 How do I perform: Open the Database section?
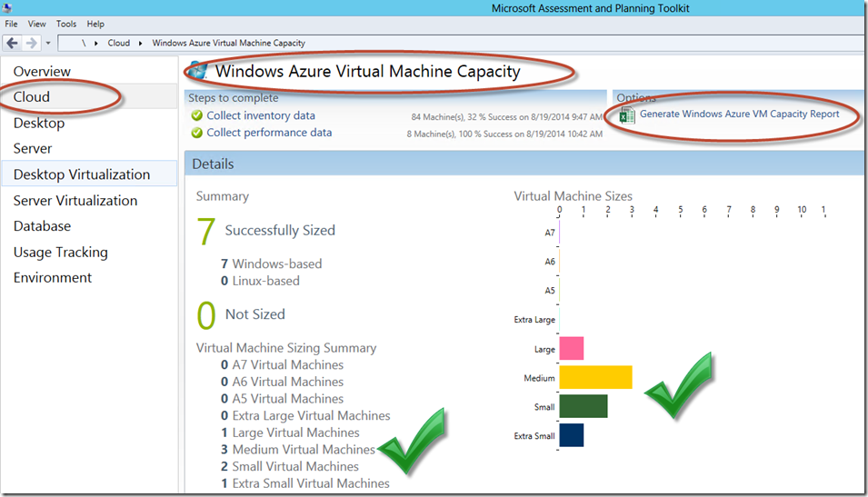click(x=42, y=226)
